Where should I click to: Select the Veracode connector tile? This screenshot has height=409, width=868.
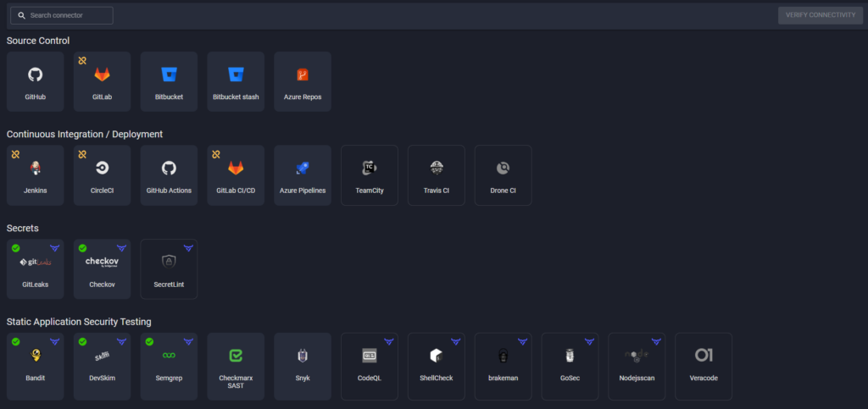pos(704,367)
